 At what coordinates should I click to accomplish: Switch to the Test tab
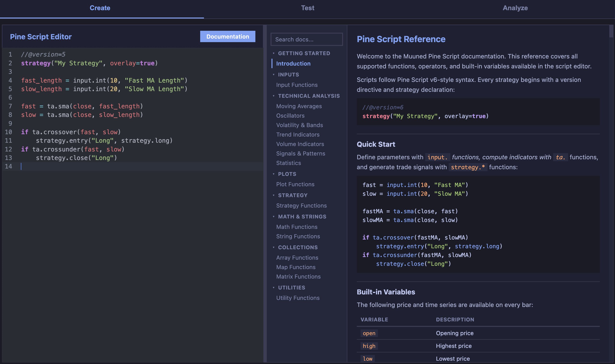[308, 8]
